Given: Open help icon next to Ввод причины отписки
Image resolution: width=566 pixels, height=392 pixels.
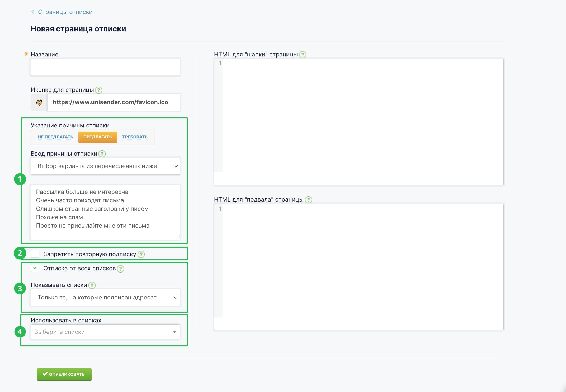Looking at the screenshot, I should pos(102,154).
